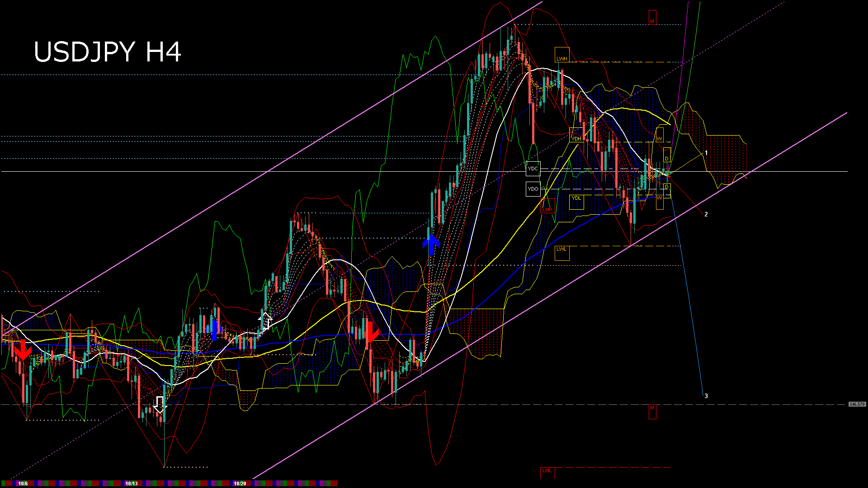Screen dimensions: 868x488
Task: Select projection endpoint labeled 3
Action: 706,396
